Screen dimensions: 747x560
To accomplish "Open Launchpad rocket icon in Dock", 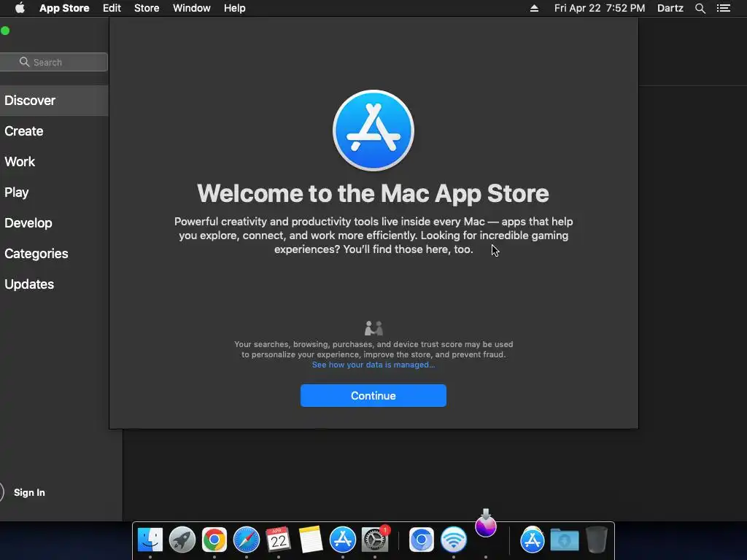I will (182, 540).
